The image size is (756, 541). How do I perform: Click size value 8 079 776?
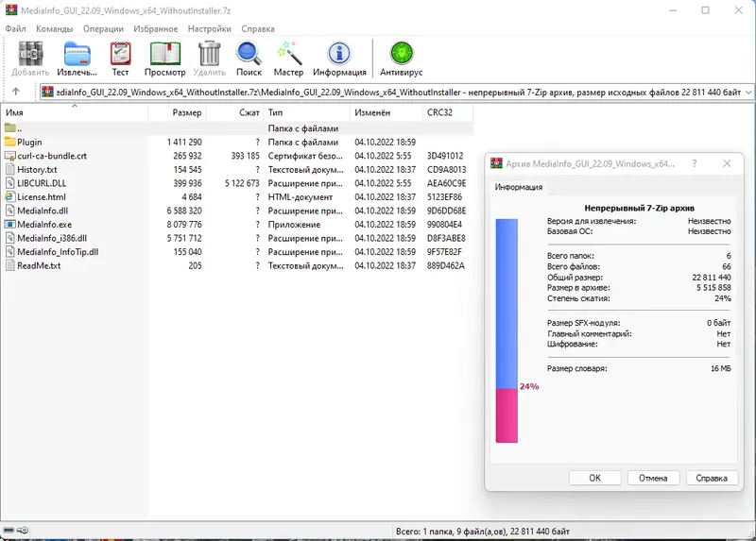click(x=184, y=225)
